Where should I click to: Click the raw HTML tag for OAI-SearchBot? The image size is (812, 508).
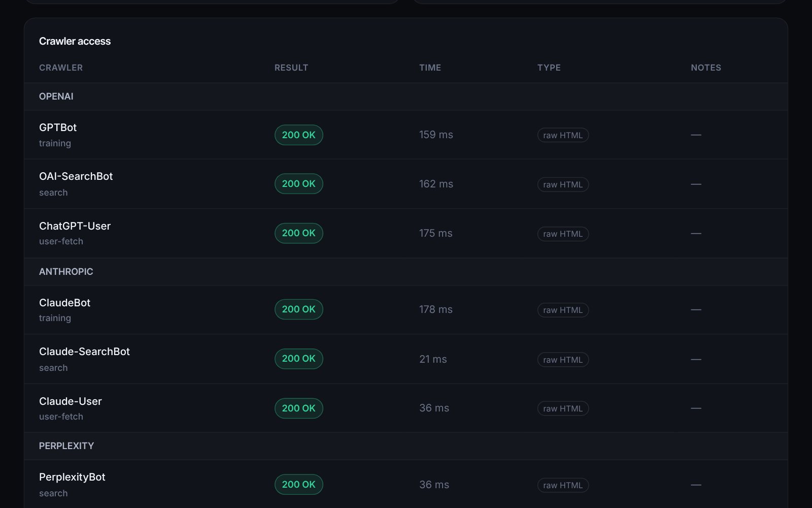point(563,184)
